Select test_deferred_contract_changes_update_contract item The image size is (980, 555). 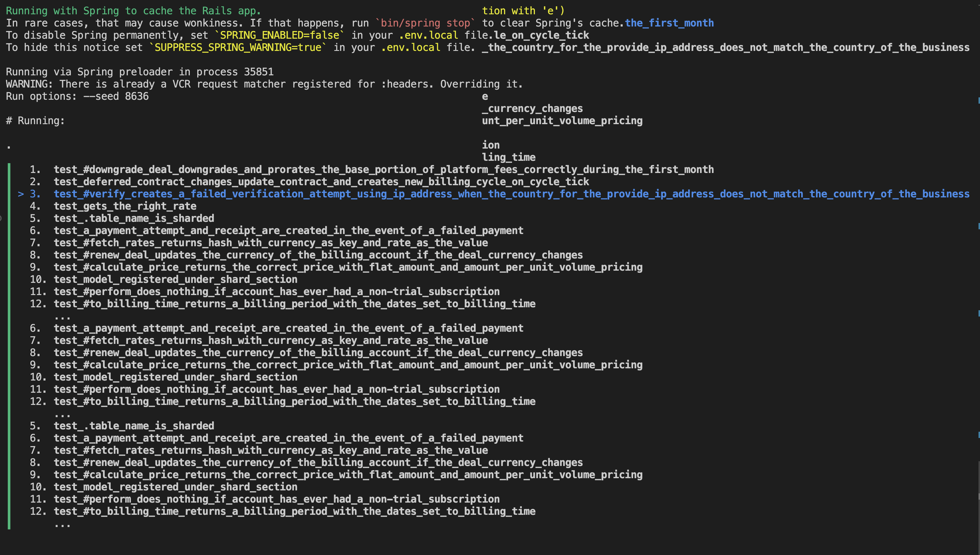click(x=321, y=181)
